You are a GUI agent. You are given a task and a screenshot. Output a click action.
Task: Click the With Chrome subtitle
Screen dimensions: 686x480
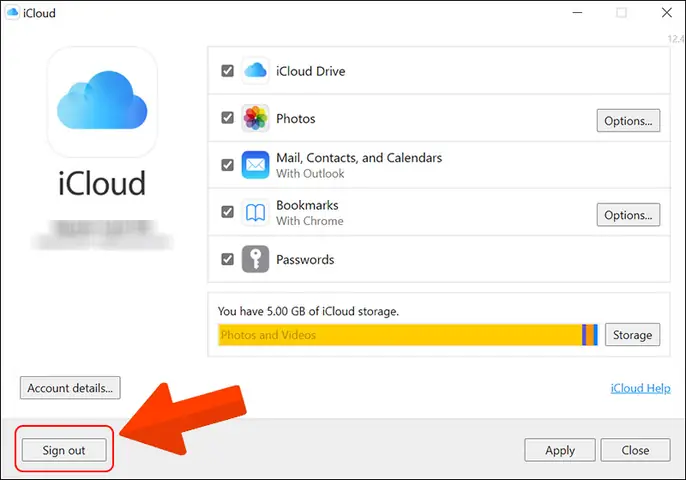tap(310, 221)
